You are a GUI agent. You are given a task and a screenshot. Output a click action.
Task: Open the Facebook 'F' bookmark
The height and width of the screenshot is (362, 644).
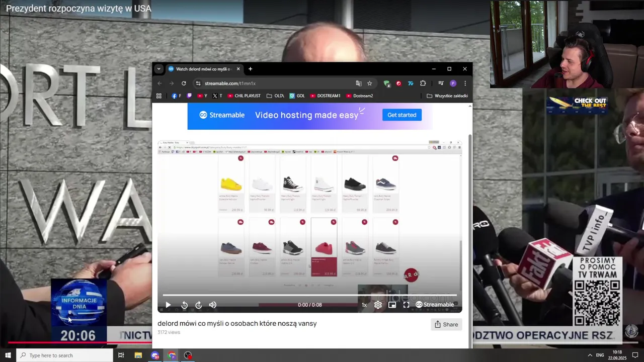coord(176,96)
